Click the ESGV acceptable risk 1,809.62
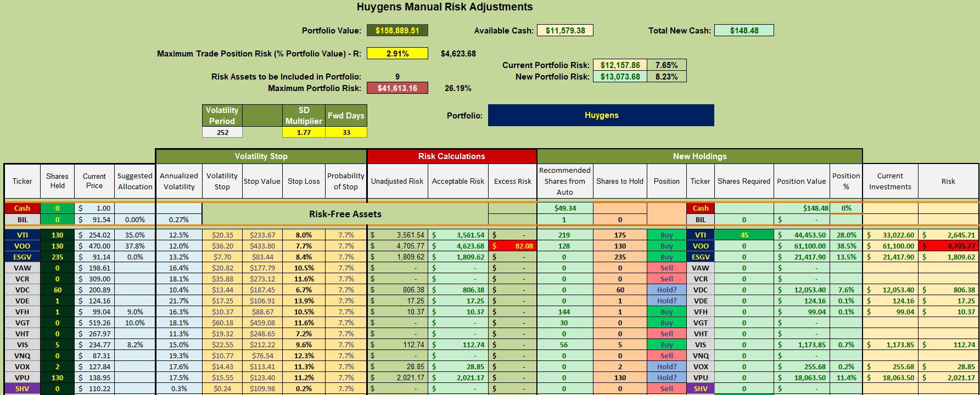This screenshot has width=980, height=395. pos(458,257)
